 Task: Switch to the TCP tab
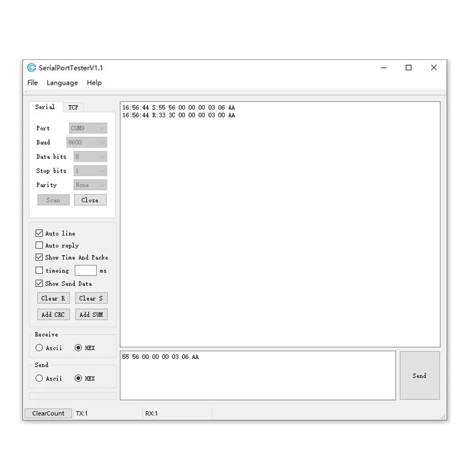[x=73, y=107]
